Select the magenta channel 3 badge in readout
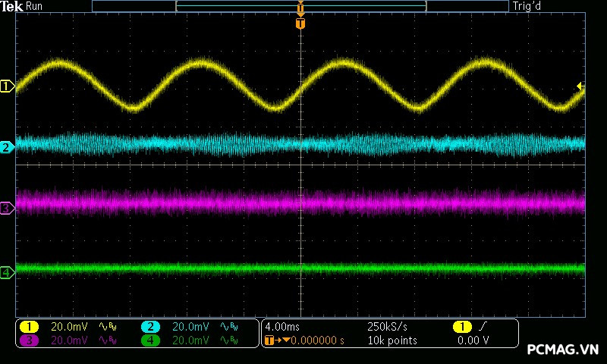The height and width of the screenshot is (364, 607). click(x=29, y=340)
